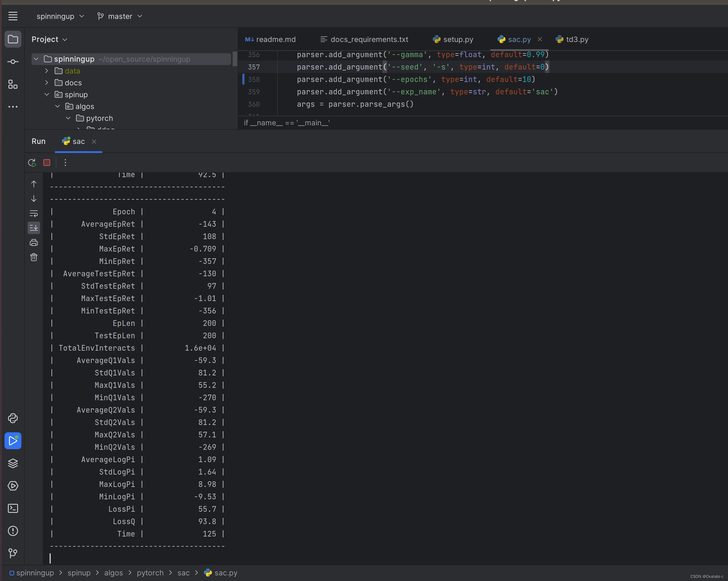
Task: Stop the running sac process
Action: click(46, 163)
